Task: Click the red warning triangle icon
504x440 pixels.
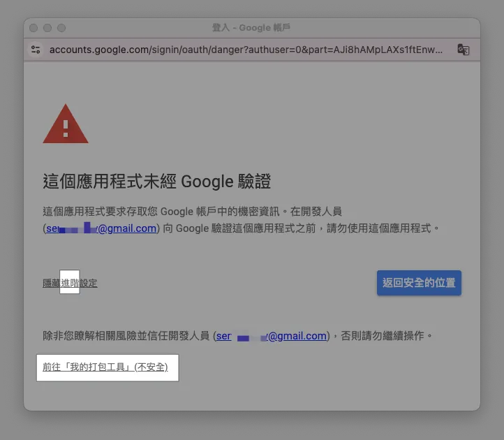Action: click(x=66, y=125)
